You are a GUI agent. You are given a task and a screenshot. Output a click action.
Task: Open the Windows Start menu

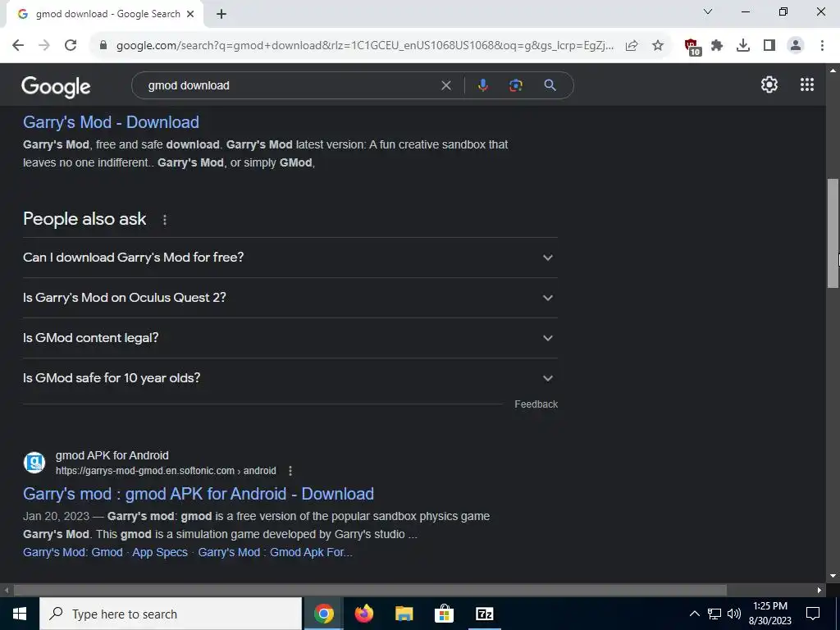click(20, 614)
